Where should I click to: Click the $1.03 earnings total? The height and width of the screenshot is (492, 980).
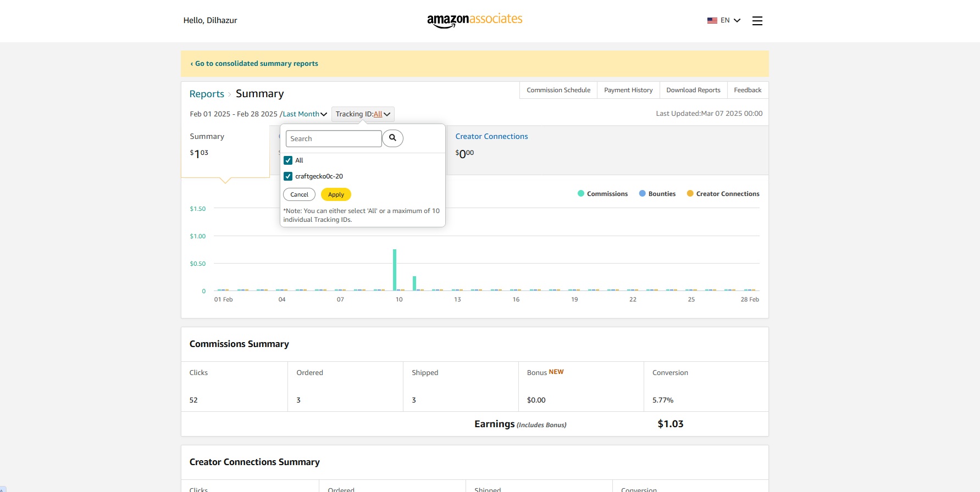pos(671,424)
